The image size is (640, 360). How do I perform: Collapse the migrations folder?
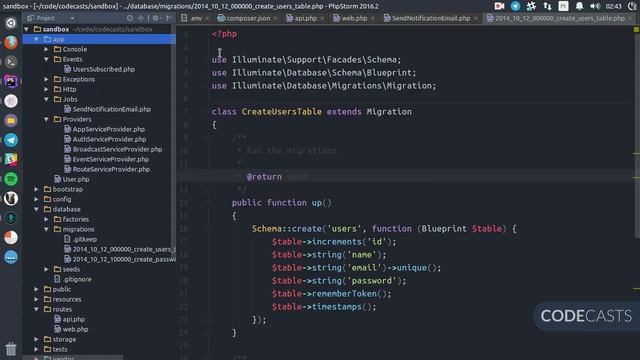(x=47, y=229)
